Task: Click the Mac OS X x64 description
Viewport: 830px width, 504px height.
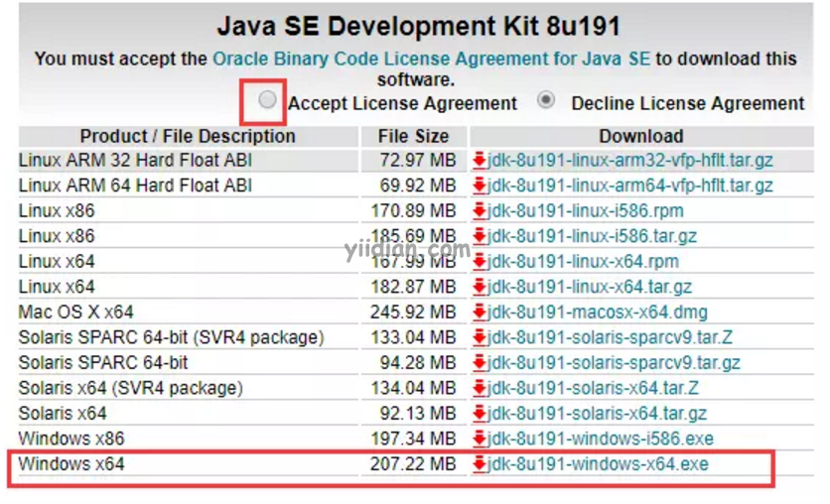Action: [76, 313]
